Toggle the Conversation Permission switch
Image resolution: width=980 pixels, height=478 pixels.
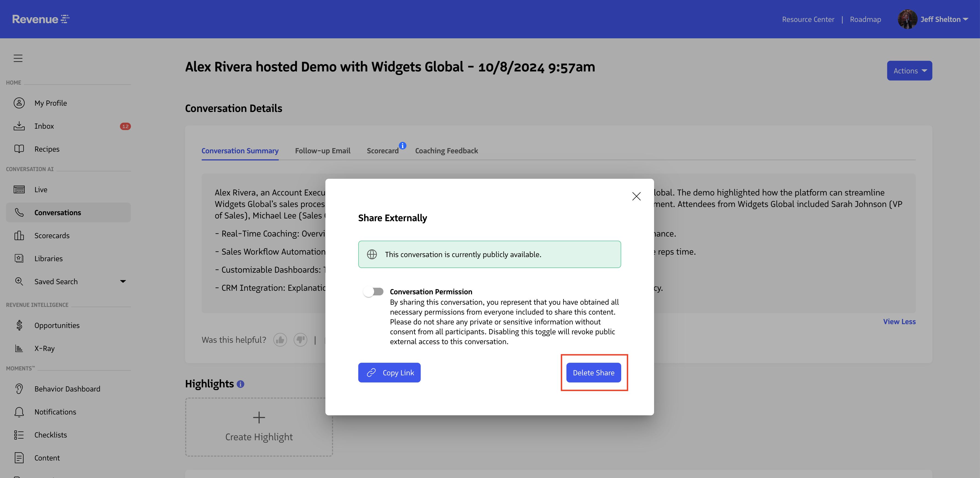tap(373, 292)
